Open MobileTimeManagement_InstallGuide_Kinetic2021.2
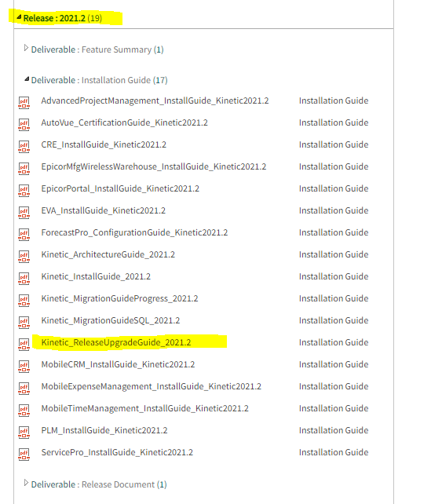The image size is (431, 504). [144, 408]
